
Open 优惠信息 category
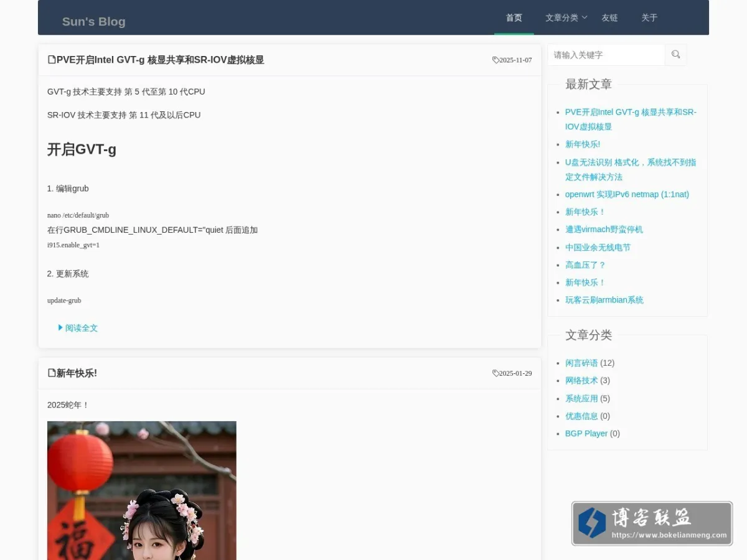click(581, 416)
